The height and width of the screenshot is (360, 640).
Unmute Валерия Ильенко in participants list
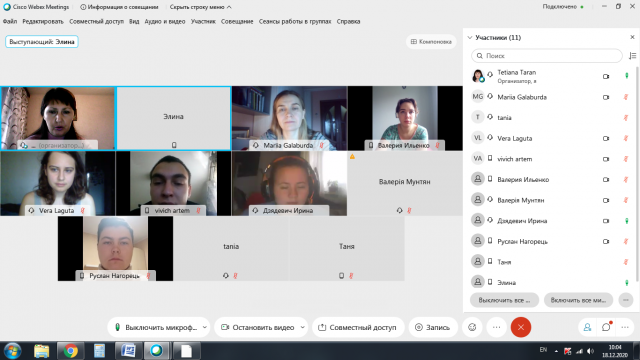(626, 179)
